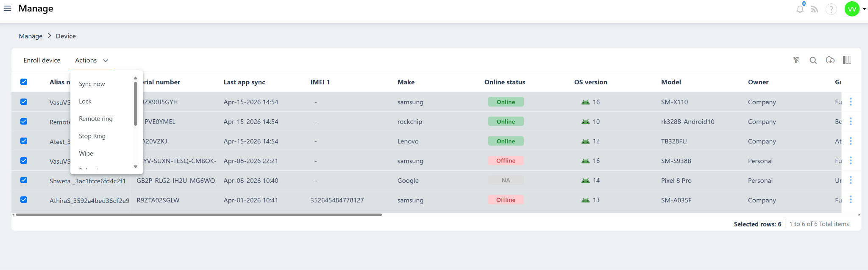The image size is (868, 270).
Task: Uncheck the Shweta device row checkbox
Action: point(24,180)
